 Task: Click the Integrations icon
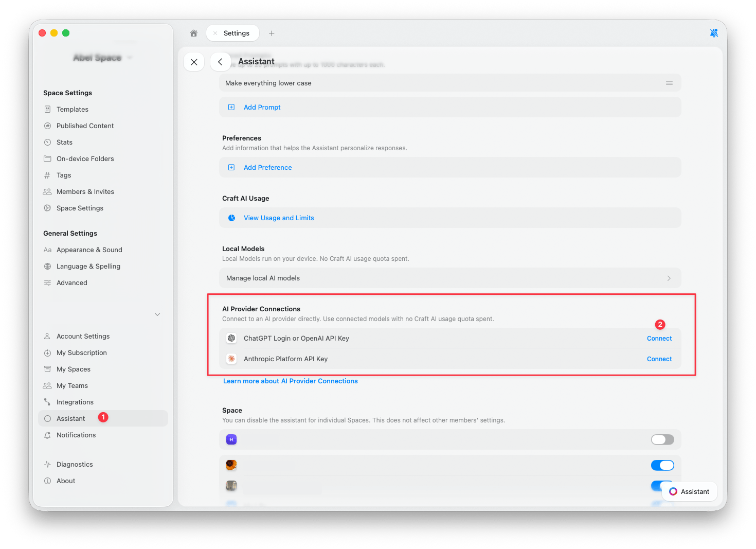[47, 402]
